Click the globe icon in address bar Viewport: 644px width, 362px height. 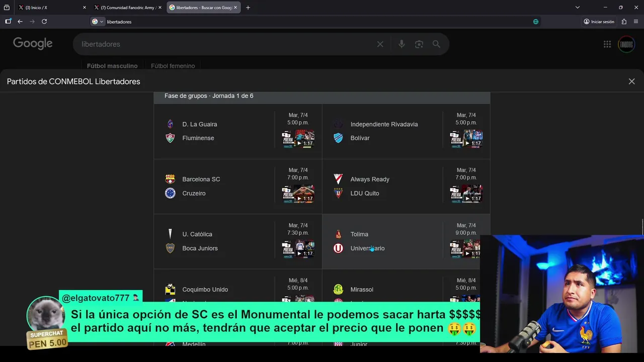click(536, 22)
